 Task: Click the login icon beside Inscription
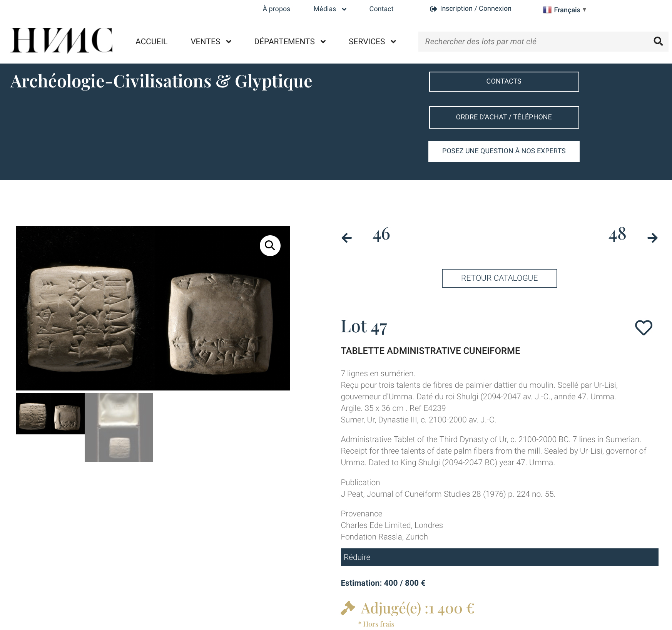(433, 9)
